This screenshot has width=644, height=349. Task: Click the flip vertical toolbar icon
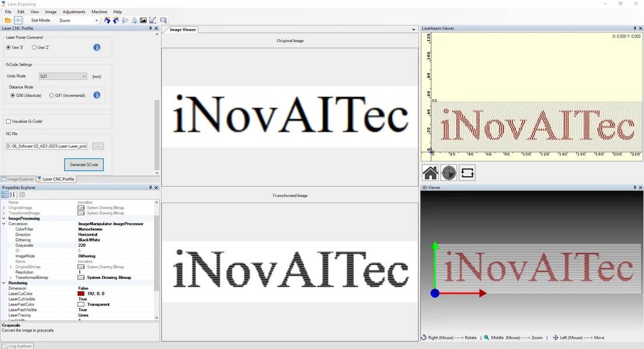[x=133, y=19]
